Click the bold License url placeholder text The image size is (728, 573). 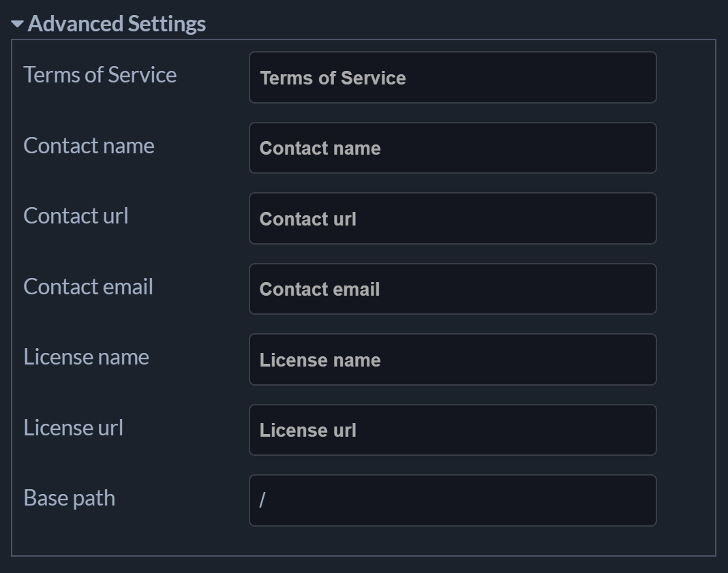tap(307, 431)
